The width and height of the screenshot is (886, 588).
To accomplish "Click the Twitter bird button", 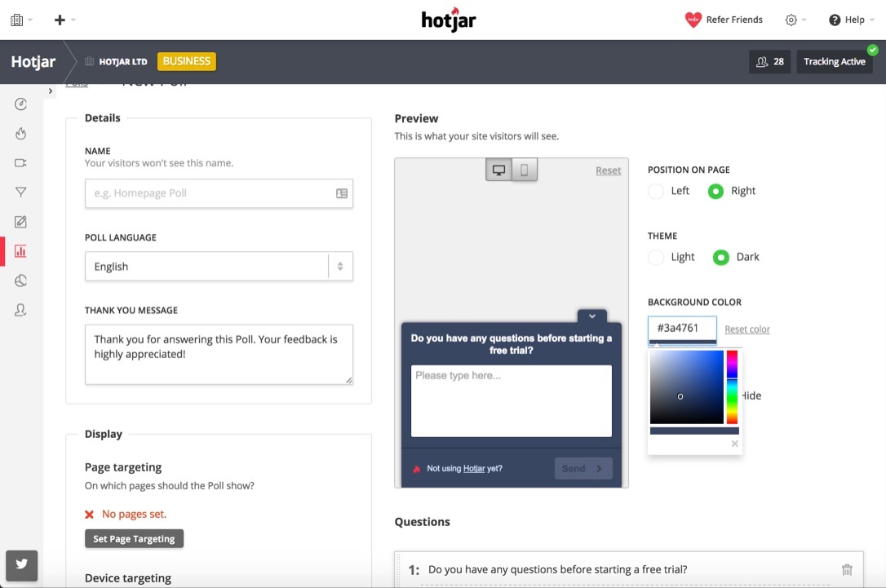I will 21,565.
